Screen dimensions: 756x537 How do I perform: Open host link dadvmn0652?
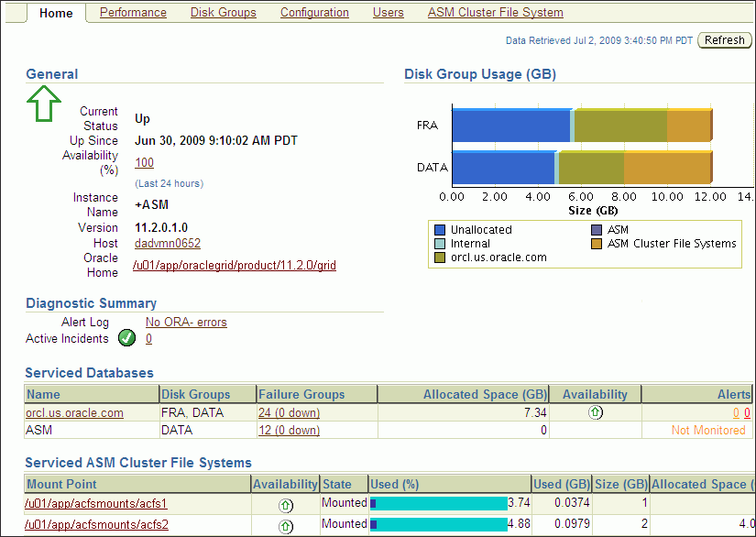tap(168, 244)
